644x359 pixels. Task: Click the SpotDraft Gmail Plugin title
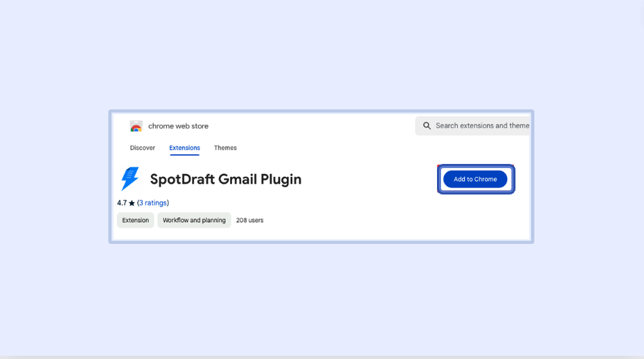(225, 179)
